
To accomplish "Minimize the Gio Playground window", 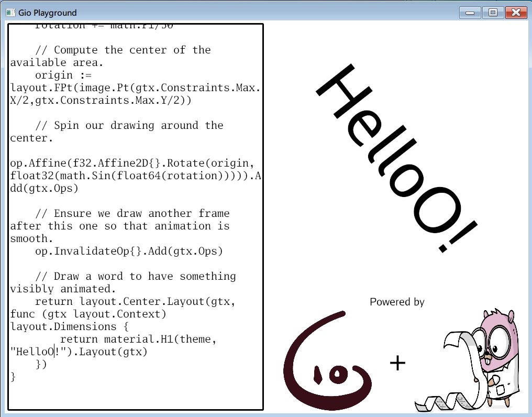I will tap(470, 13).
